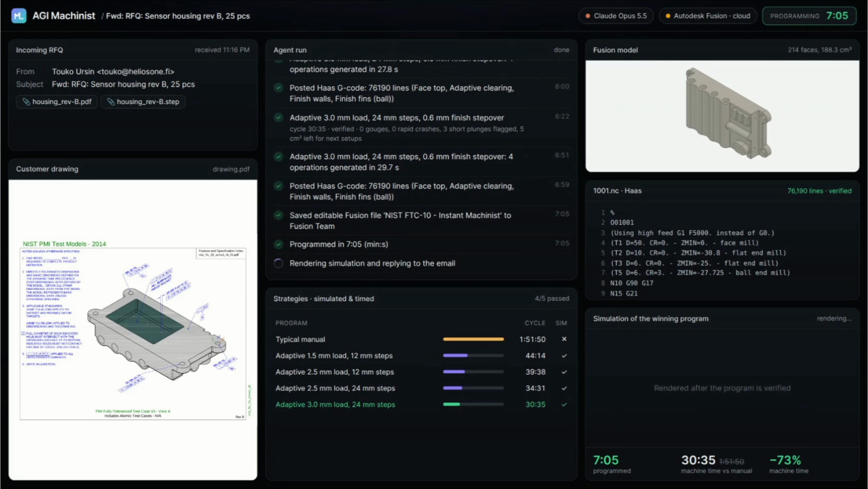868x489 pixels.
Task: Select the Claude Opus 5.5 model pill
Action: pyautogui.click(x=616, y=16)
